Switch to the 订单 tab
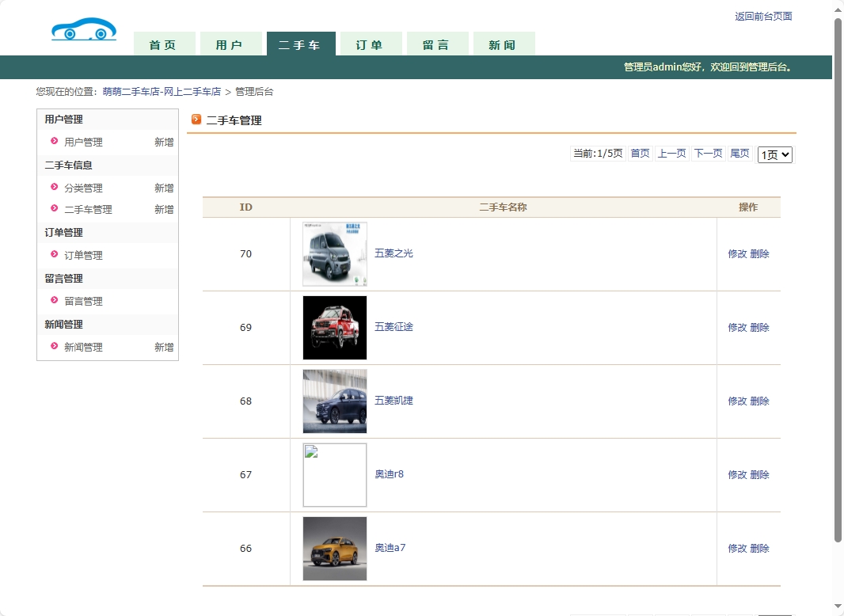The height and width of the screenshot is (616, 844). [x=371, y=44]
